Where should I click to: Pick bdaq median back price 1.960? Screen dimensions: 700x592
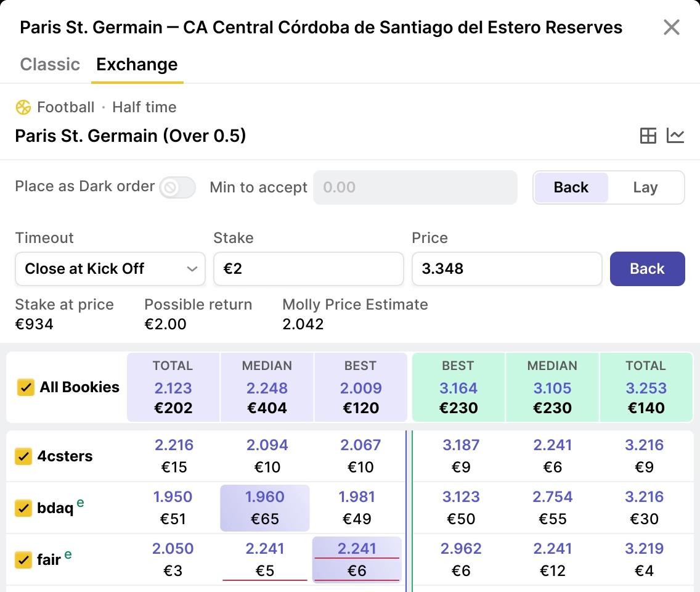(265, 508)
